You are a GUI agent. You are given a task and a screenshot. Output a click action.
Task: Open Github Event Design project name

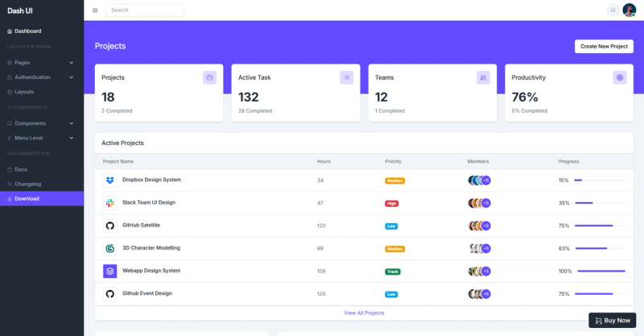pyautogui.click(x=147, y=293)
